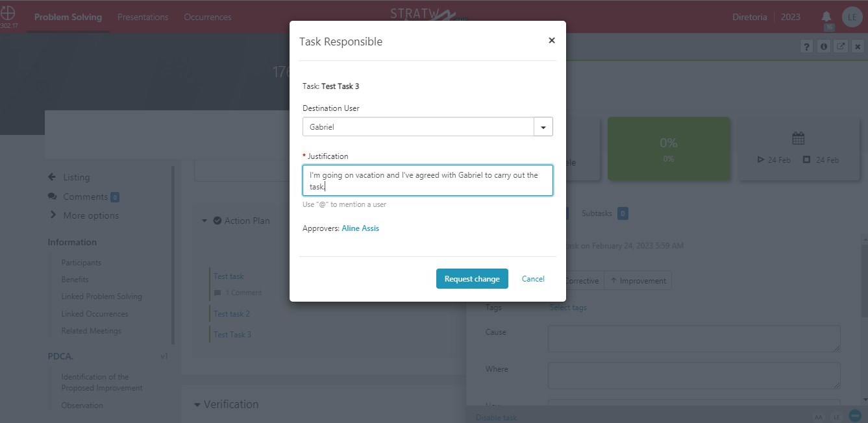Collapse the Verification section
The height and width of the screenshot is (423, 868).
tap(197, 405)
